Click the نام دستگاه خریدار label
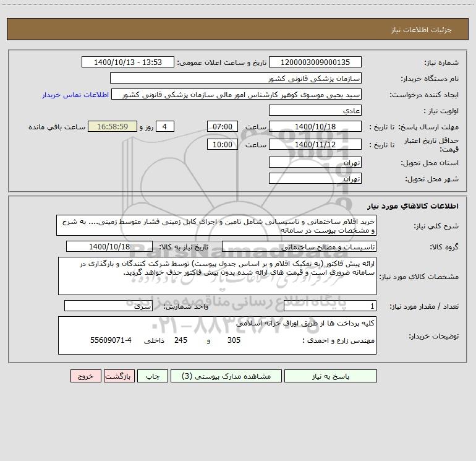This screenshot has height=461, width=476. click(430, 79)
